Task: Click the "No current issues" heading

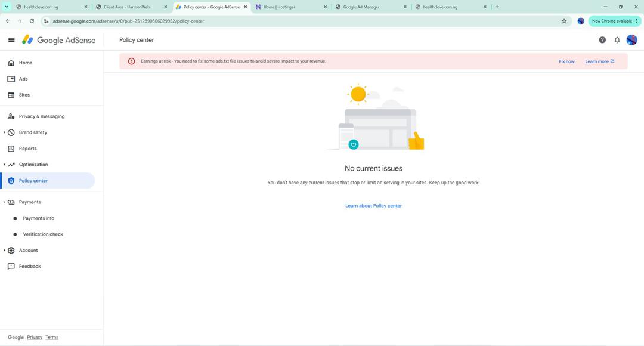Action: coord(373,168)
